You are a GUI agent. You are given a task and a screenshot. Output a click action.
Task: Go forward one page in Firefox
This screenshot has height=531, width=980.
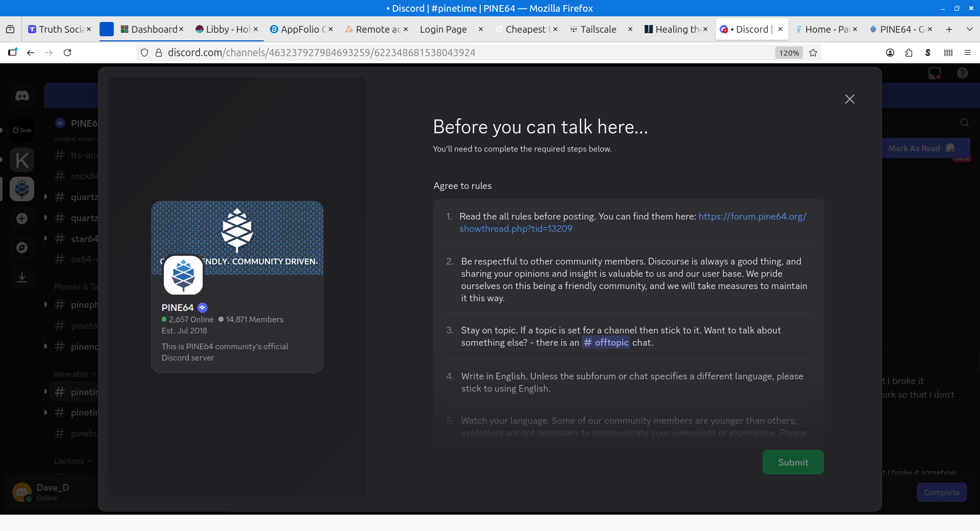tap(49, 53)
